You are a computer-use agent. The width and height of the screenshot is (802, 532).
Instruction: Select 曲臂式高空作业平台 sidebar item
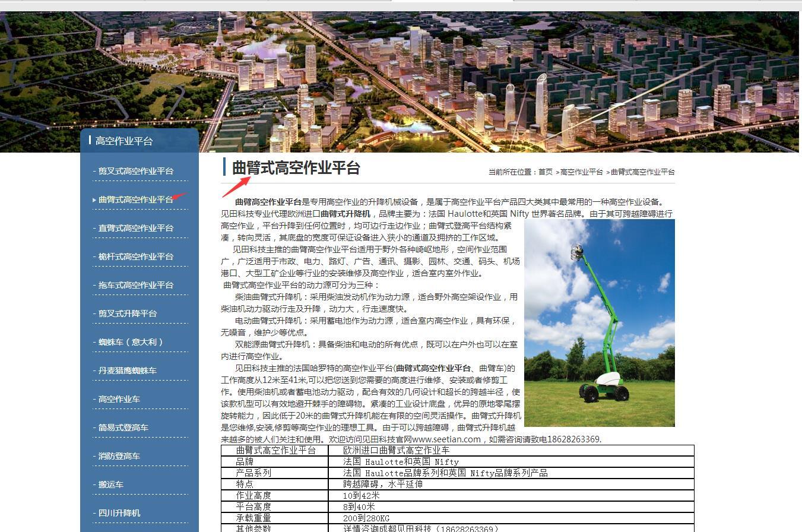pyautogui.click(x=136, y=199)
